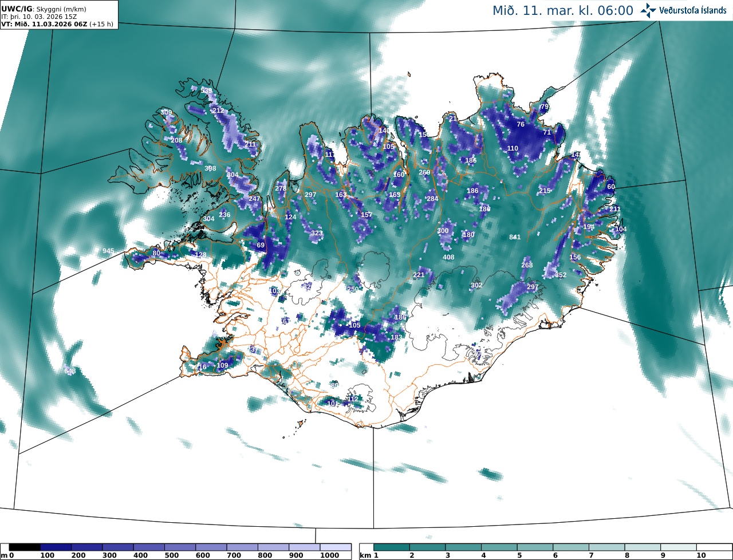Click the visibility value 221 on the map
Image resolution: width=733 pixels, height=560 pixels.
point(419,275)
